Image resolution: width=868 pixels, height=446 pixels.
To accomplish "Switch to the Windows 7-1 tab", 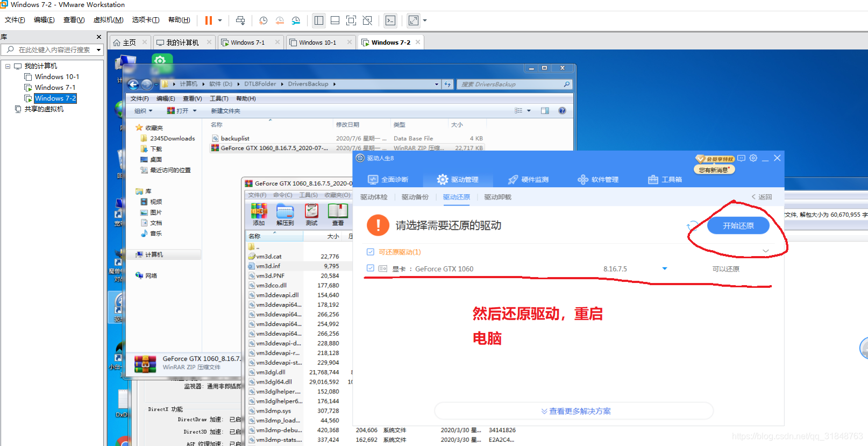I will coord(247,43).
